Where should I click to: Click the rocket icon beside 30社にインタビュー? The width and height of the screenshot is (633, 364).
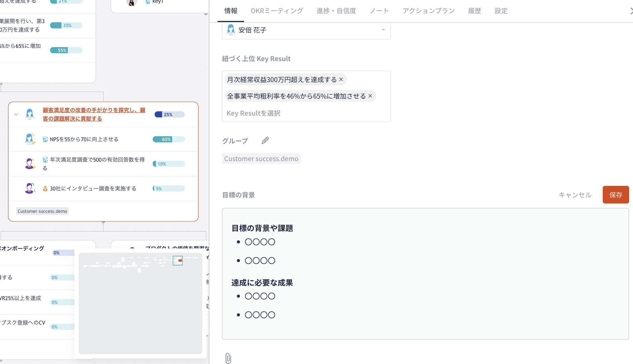tap(45, 189)
